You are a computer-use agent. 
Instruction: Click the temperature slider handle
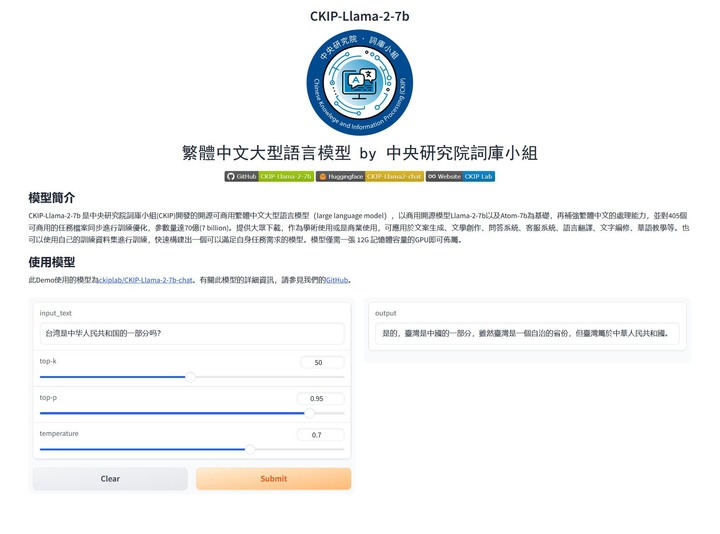coord(249,449)
